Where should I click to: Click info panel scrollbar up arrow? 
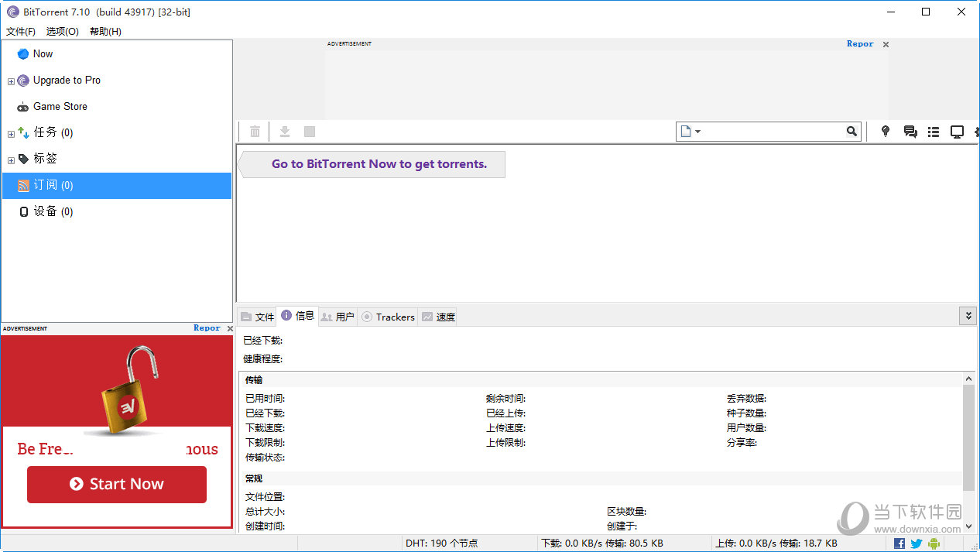(x=969, y=379)
